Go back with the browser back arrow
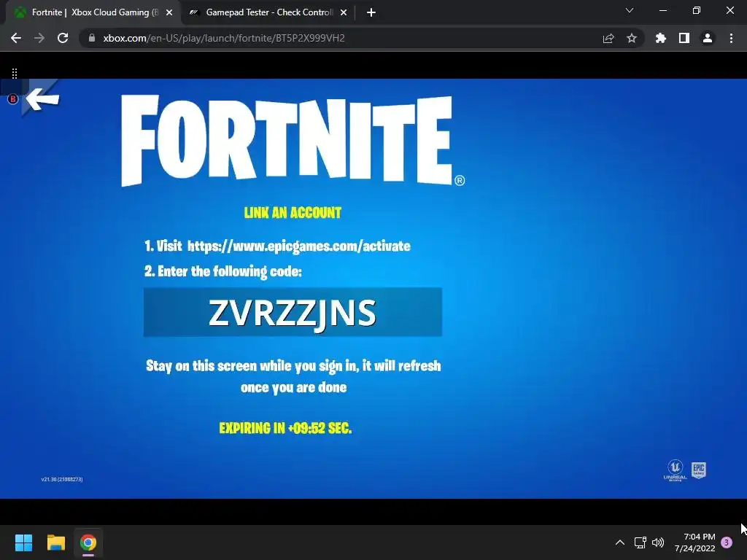747x560 pixels. 16,38
